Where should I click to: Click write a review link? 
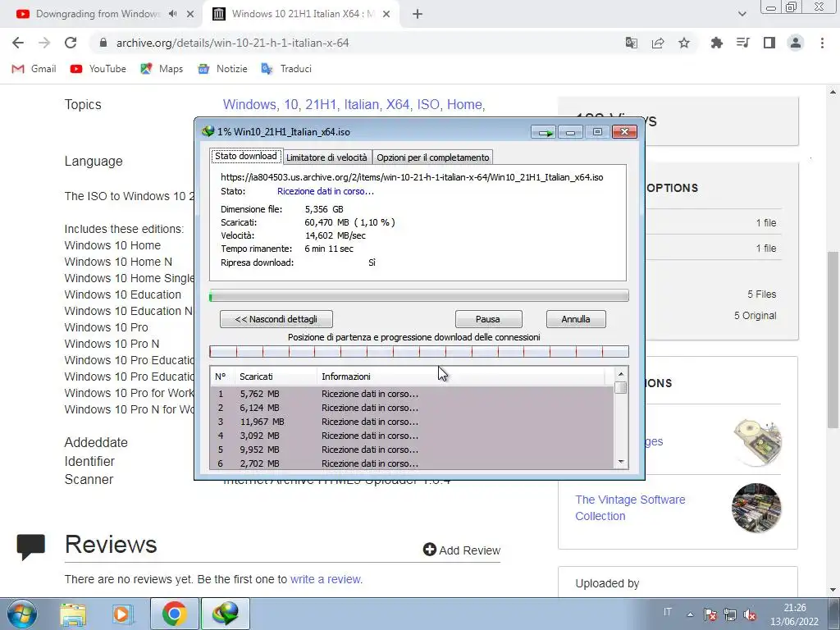pyautogui.click(x=325, y=579)
